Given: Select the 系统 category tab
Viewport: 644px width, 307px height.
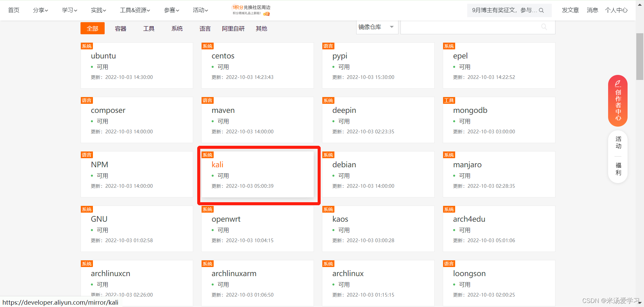Looking at the screenshot, I should [x=177, y=29].
